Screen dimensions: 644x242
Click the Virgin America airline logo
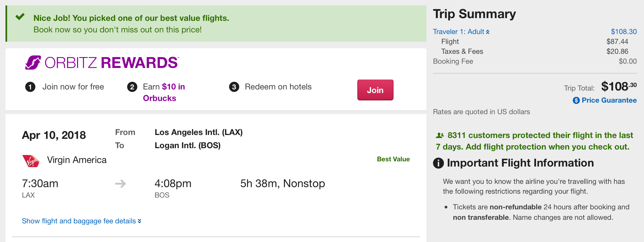click(31, 161)
